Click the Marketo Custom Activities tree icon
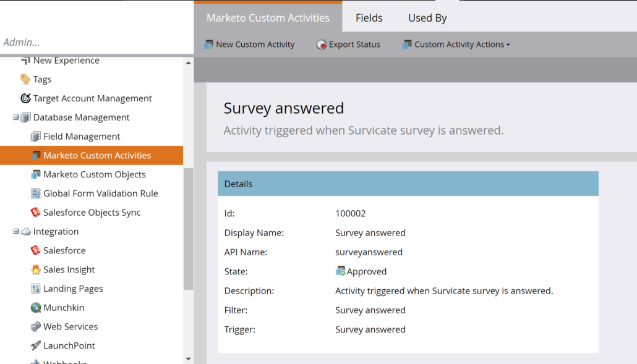The image size is (637, 364). click(36, 155)
